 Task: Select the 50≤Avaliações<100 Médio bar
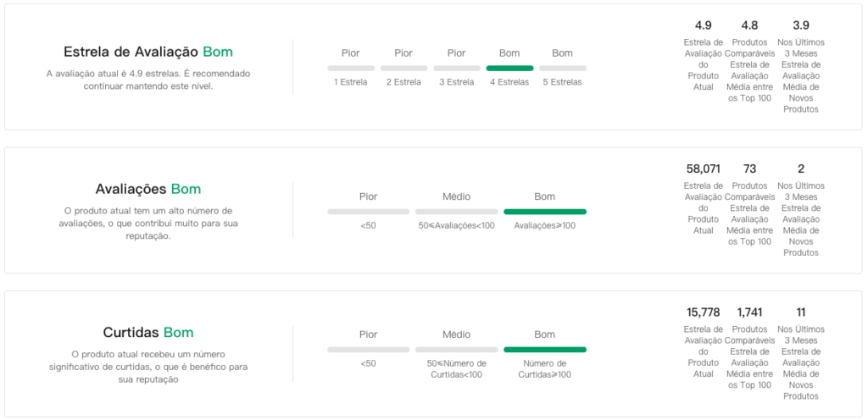(456, 212)
